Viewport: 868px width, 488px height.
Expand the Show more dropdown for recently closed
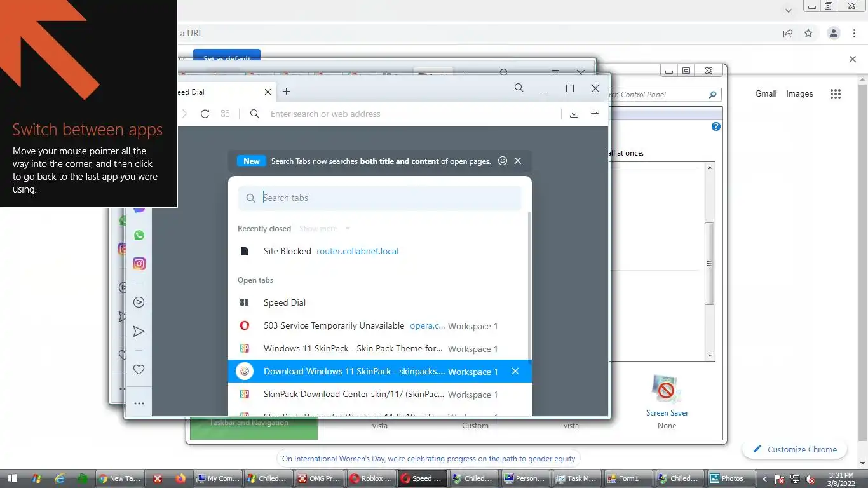(x=324, y=229)
